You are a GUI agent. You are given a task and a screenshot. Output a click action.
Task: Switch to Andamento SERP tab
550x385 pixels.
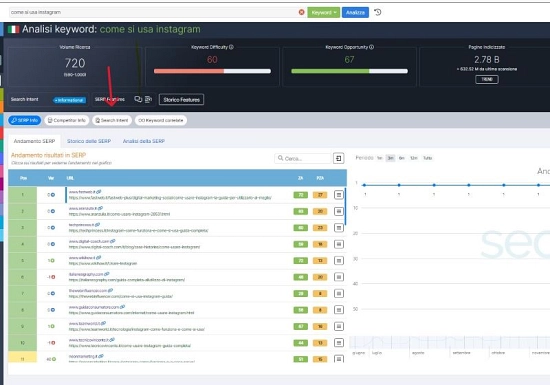[34, 141]
